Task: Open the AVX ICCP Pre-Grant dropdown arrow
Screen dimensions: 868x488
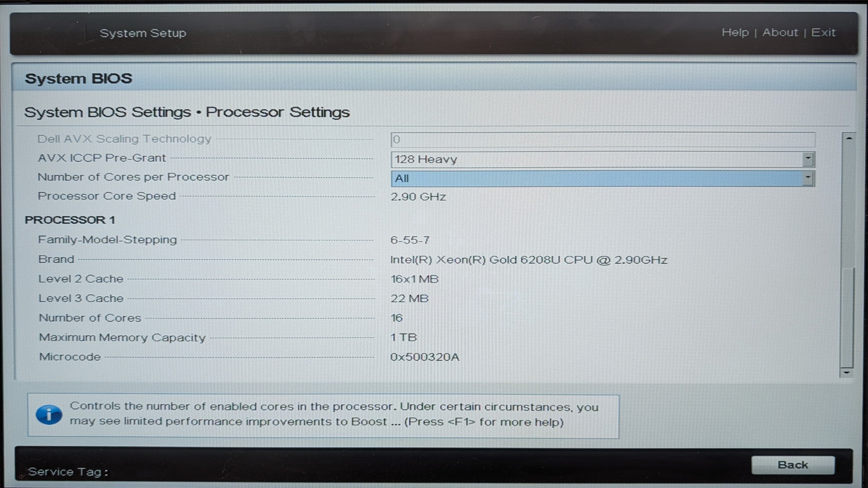Action: tap(808, 159)
